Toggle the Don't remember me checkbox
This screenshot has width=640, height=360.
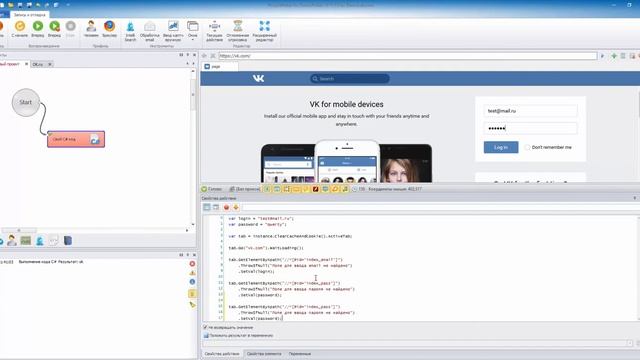(527, 147)
